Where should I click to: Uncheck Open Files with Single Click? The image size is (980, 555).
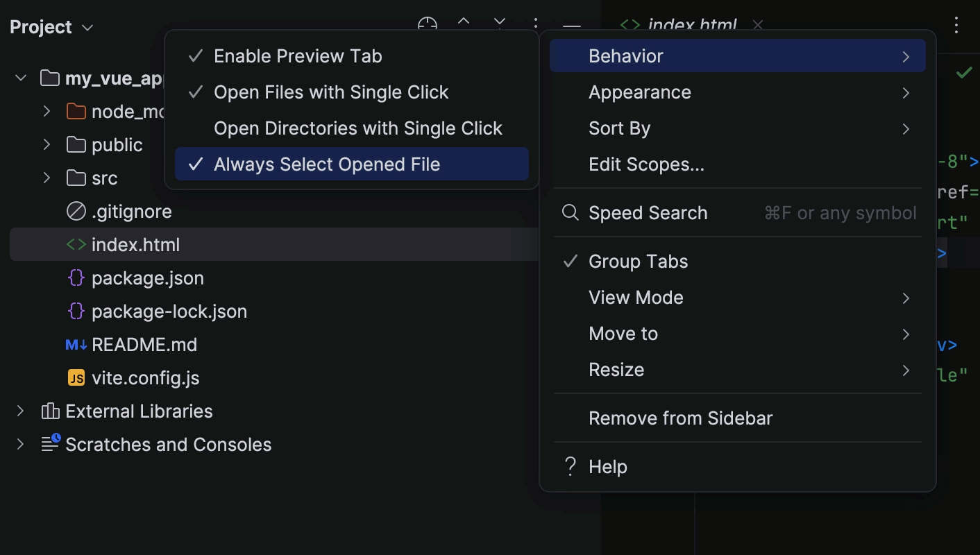[x=330, y=92]
